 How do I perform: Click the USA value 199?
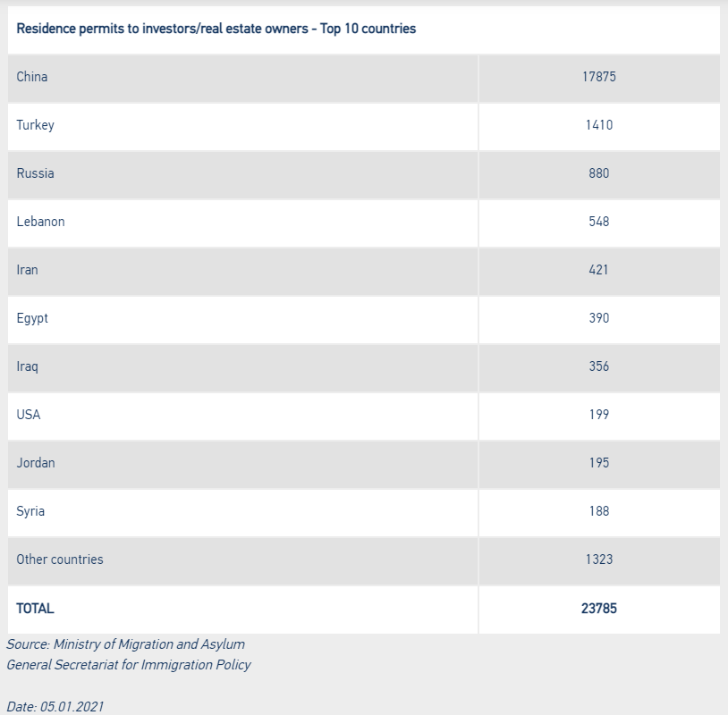point(598,415)
